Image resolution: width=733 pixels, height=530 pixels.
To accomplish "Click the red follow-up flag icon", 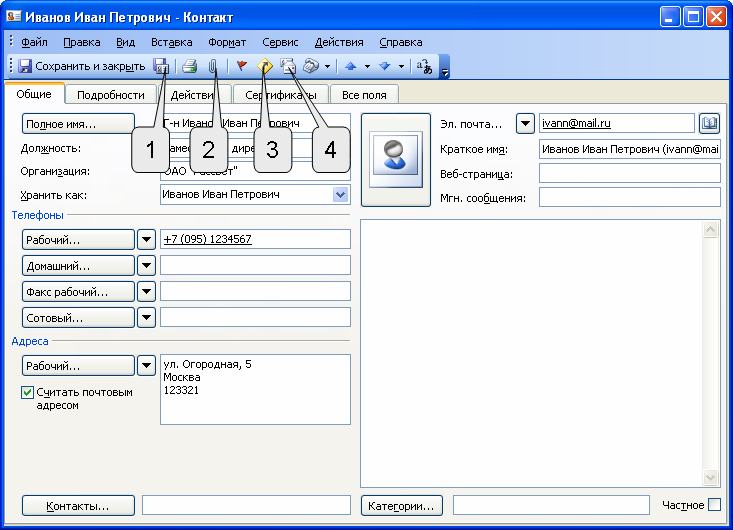I will click(242, 66).
